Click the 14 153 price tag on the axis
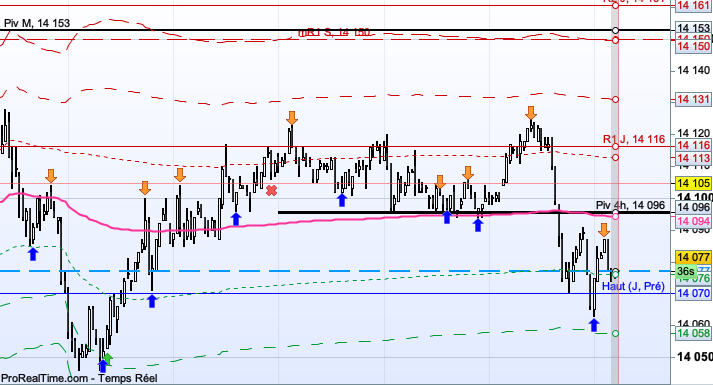This screenshot has width=713, height=385. click(693, 28)
